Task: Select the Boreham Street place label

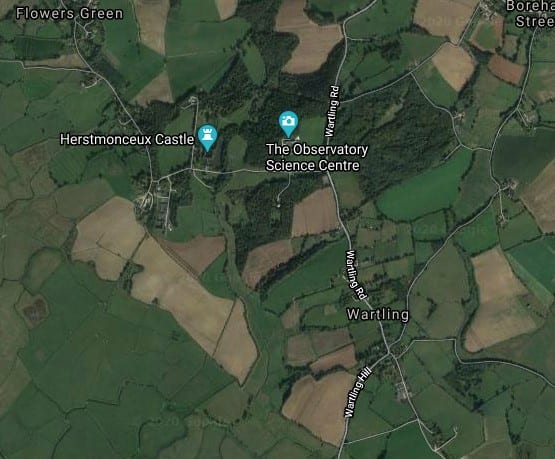Action: (x=531, y=13)
